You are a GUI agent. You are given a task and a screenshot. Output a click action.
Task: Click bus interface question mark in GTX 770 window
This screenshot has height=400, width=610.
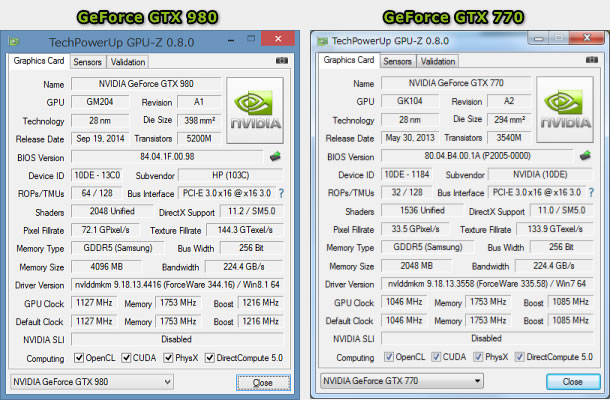(591, 192)
